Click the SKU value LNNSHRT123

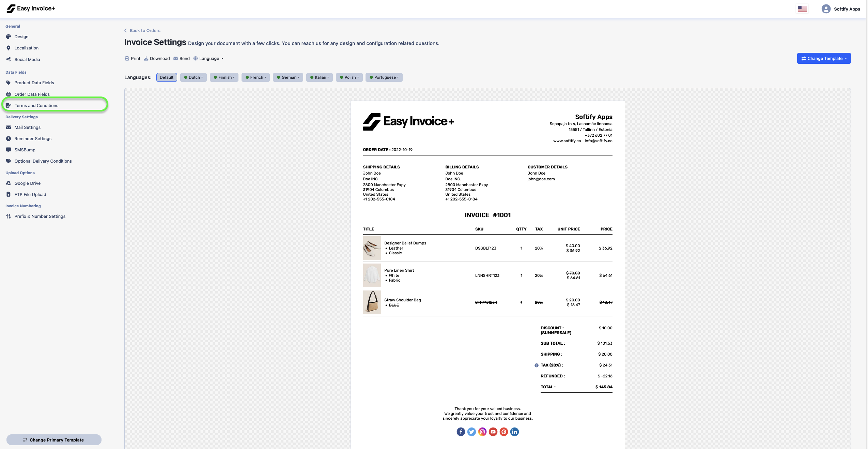[x=487, y=275]
